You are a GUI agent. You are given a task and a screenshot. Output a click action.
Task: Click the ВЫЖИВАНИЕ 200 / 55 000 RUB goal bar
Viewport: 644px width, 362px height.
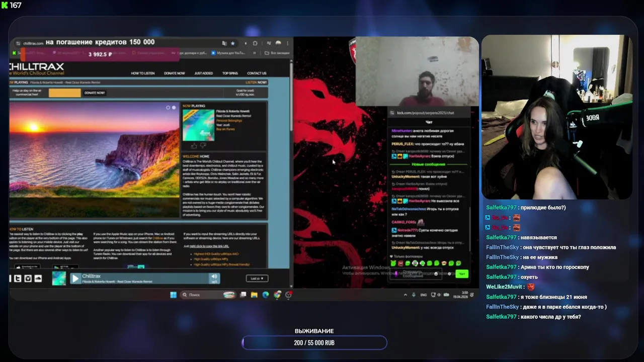(314, 342)
